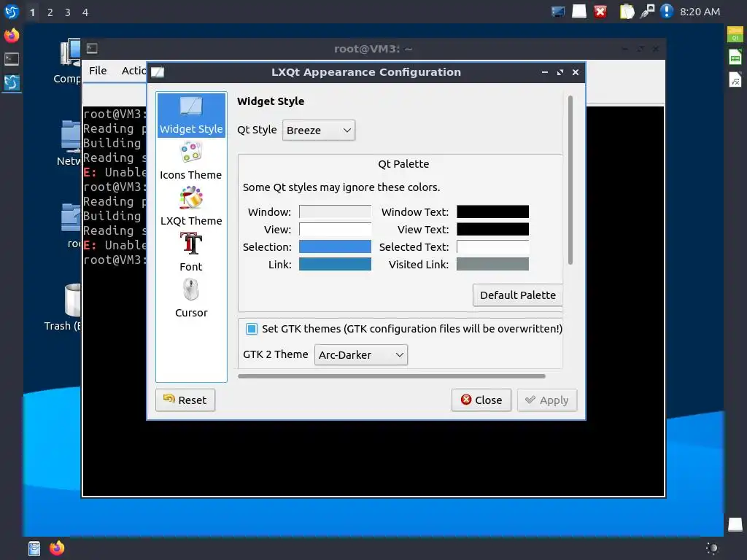The image size is (747, 560).
Task: Click the 8:20 AM clock
Action: point(700,12)
